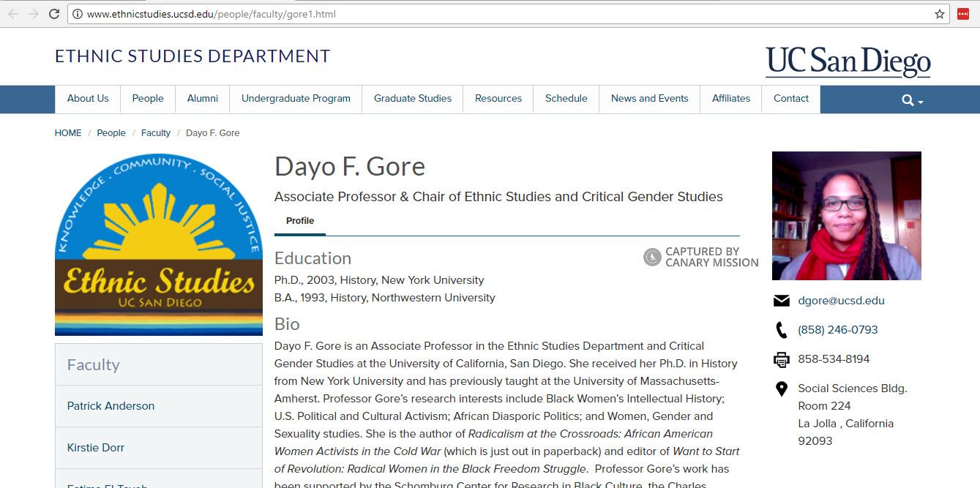Open the red browser extension icon

(x=963, y=14)
